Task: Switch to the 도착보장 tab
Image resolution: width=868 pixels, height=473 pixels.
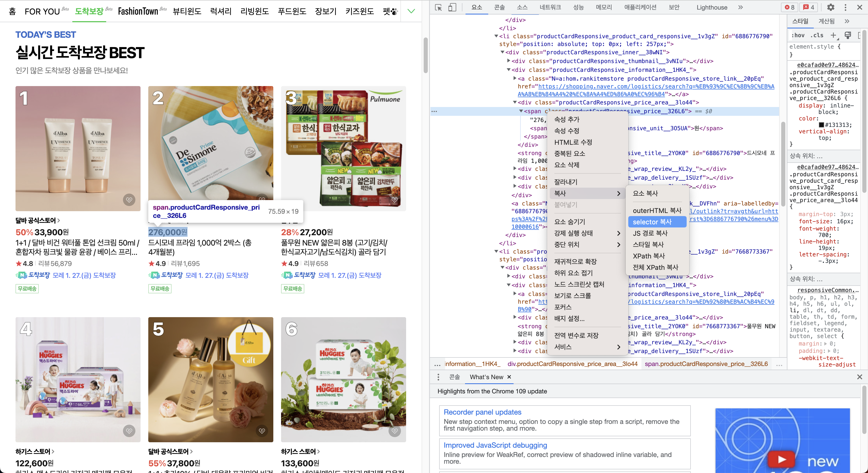Action: pos(89,11)
